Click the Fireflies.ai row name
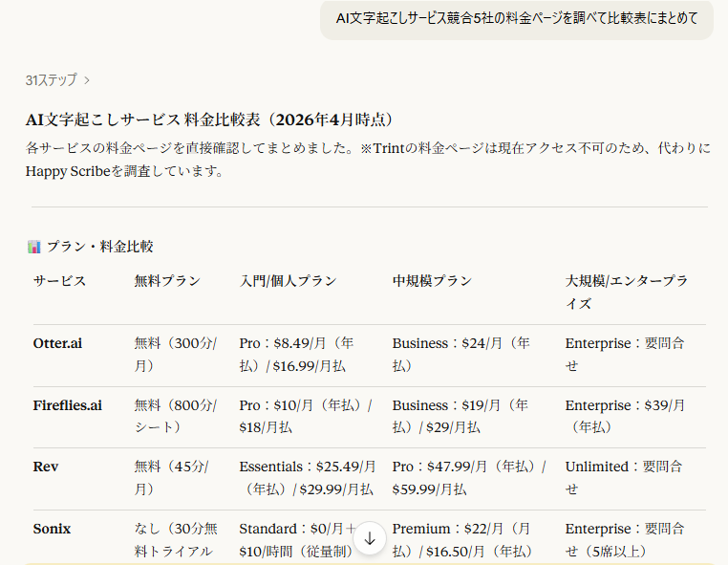This screenshot has width=728, height=565. 67,405
